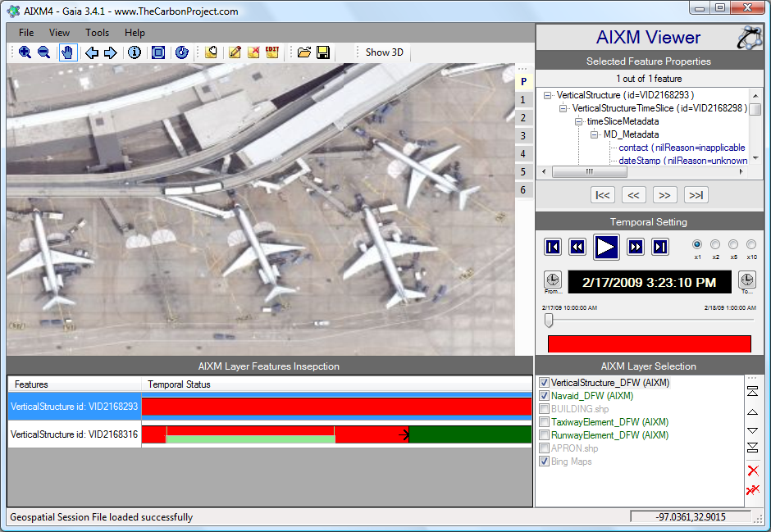The image size is (771, 532).
Task: Collapse the MD_Metadata node
Action: [x=595, y=134]
